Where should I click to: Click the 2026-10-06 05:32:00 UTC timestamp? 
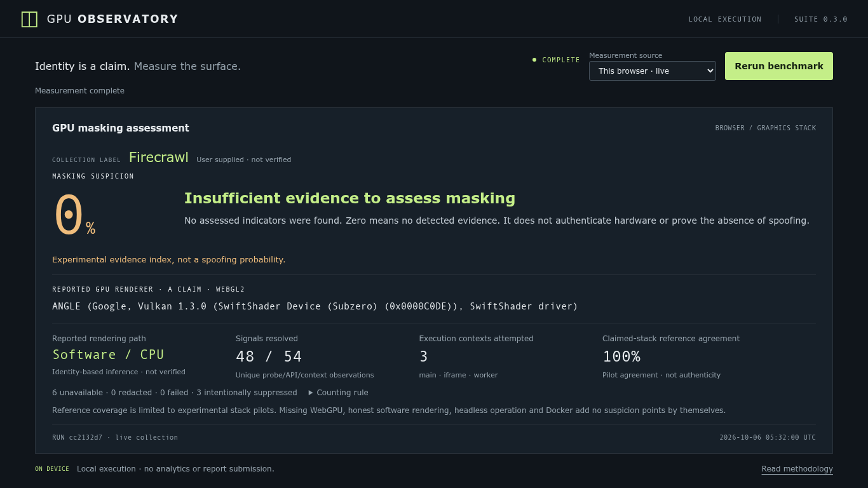click(x=768, y=437)
